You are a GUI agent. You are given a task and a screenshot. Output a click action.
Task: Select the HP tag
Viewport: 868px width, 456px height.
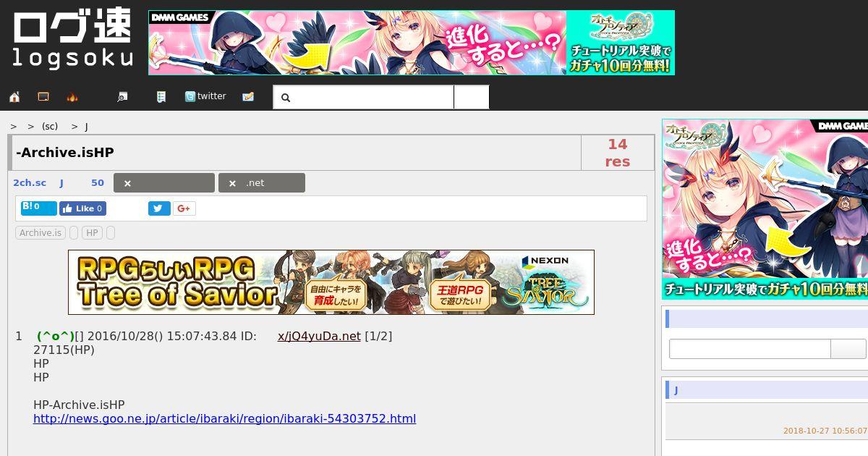click(x=92, y=233)
